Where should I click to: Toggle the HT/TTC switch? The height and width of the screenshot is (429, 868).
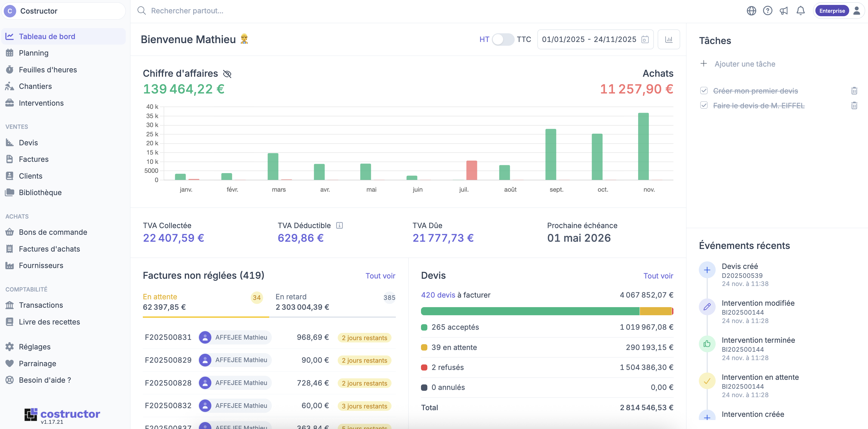pos(503,39)
